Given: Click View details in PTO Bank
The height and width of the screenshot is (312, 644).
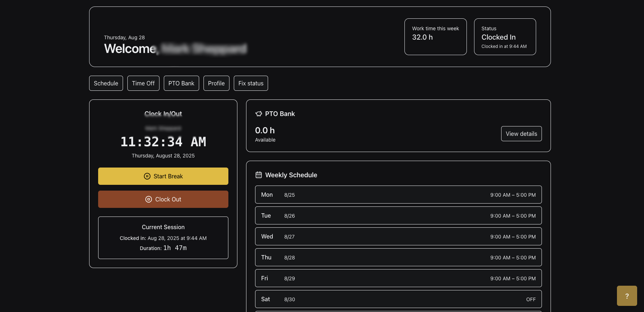Looking at the screenshot, I should coord(521,134).
